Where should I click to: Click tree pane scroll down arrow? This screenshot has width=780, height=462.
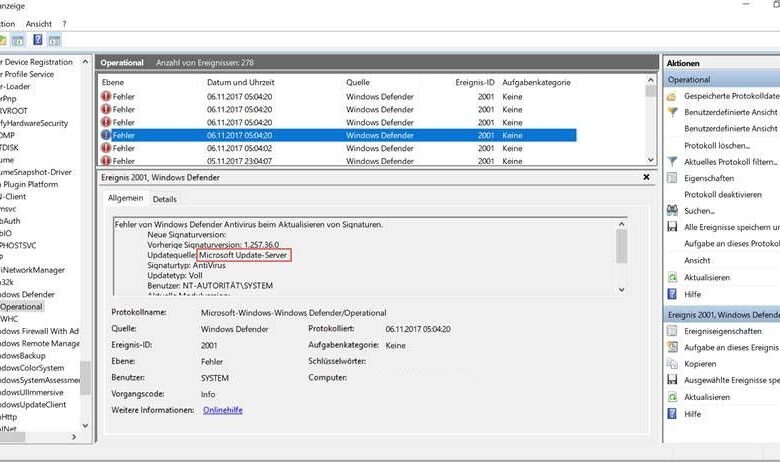(85, 426)
